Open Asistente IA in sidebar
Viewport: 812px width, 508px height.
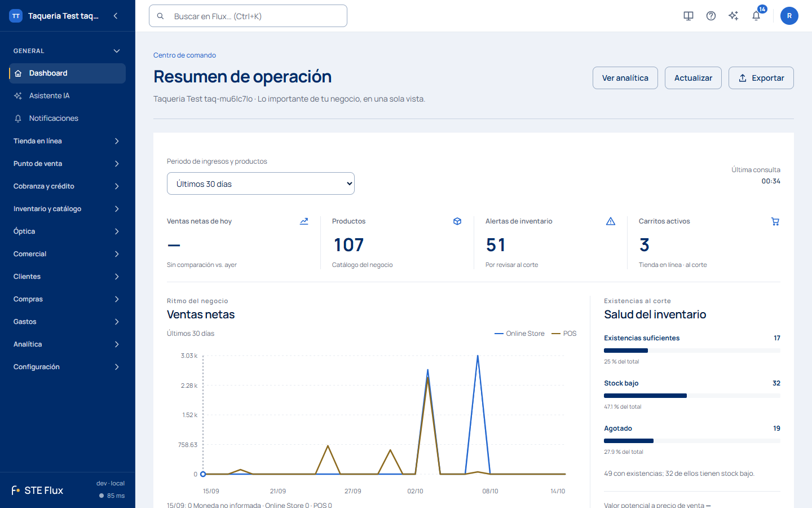pos(67,96)
